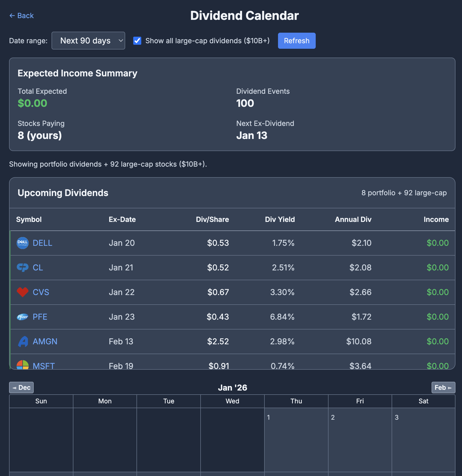The height and width of the screenshot is (476, 462).
Task: Click the back arrow icon at top left
Action: click(12, 16)
